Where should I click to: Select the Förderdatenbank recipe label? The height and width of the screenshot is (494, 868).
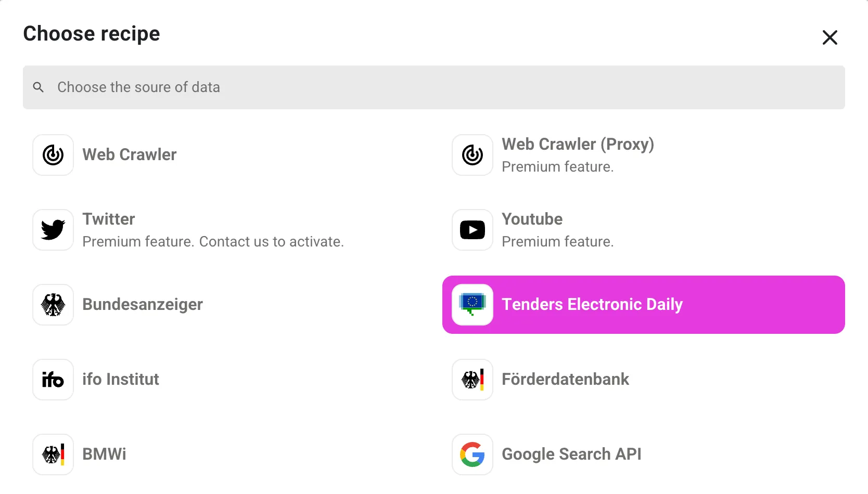pyautogui.click(x=565, y=380)
